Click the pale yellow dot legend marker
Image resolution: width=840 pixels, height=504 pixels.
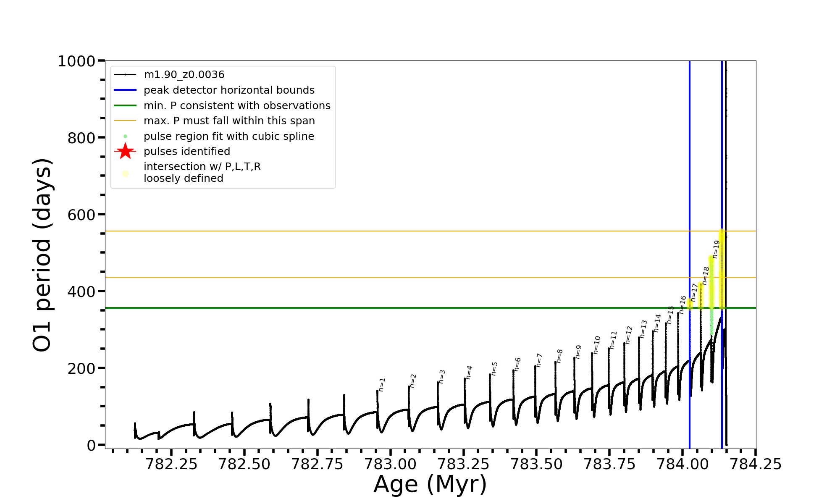click(x=125, y=173)
